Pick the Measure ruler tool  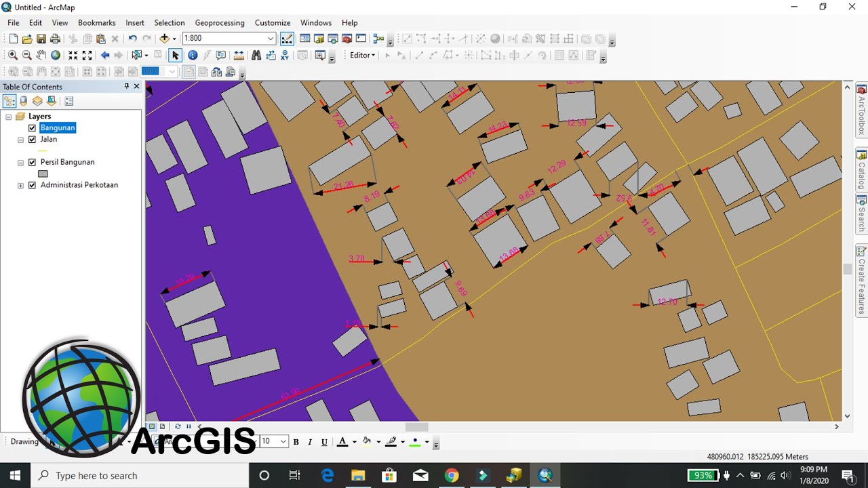tap(239, 56)
